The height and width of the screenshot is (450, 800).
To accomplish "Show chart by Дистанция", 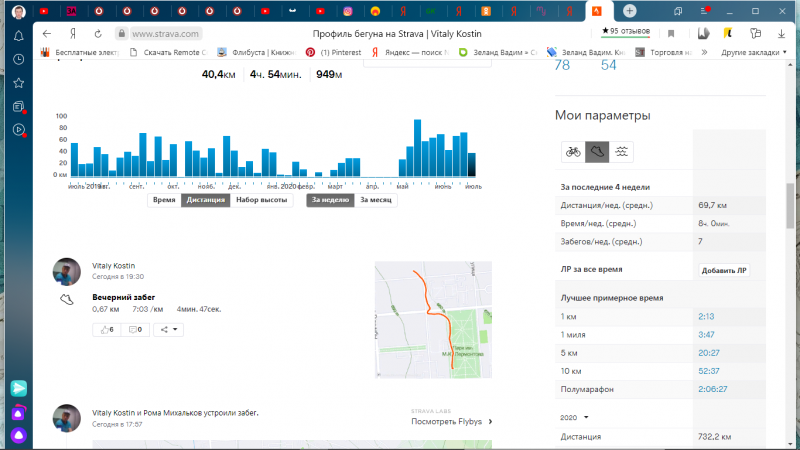I will (206, 200).
